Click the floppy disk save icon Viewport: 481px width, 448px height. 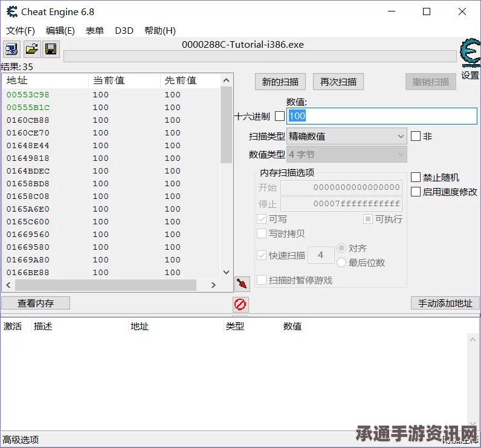click(x=51, y=49)
